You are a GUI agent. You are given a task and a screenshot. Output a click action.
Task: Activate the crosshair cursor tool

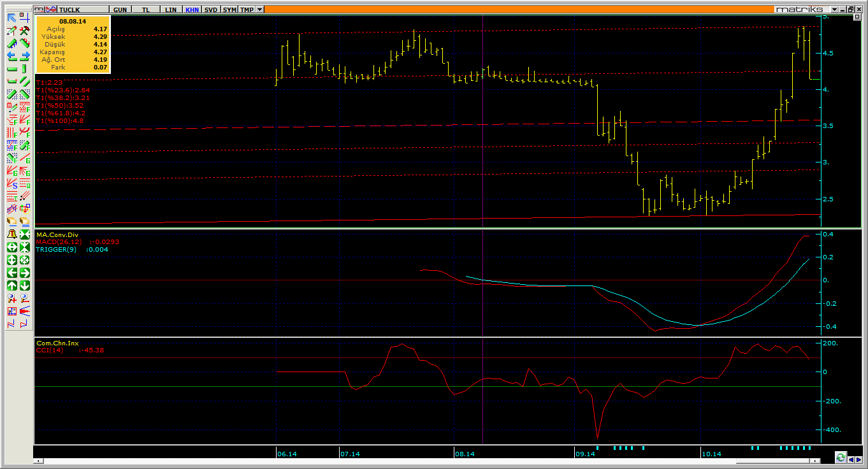click(24, 17)
